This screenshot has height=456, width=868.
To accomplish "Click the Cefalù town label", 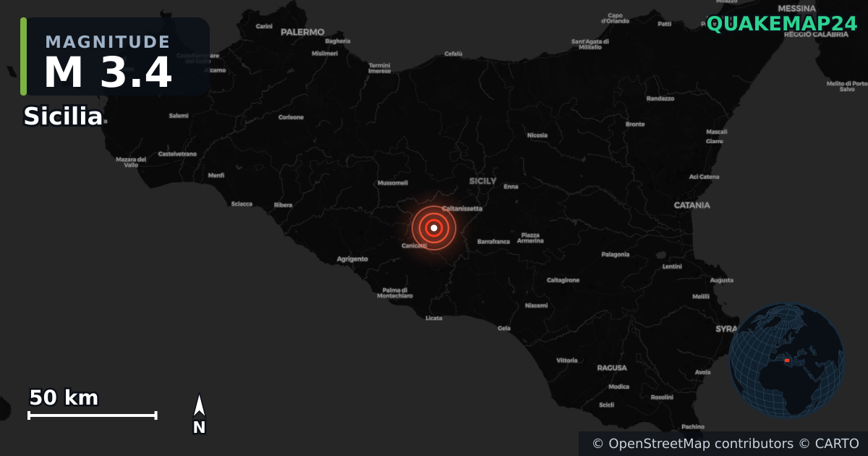I will click(x=454, y=54).
